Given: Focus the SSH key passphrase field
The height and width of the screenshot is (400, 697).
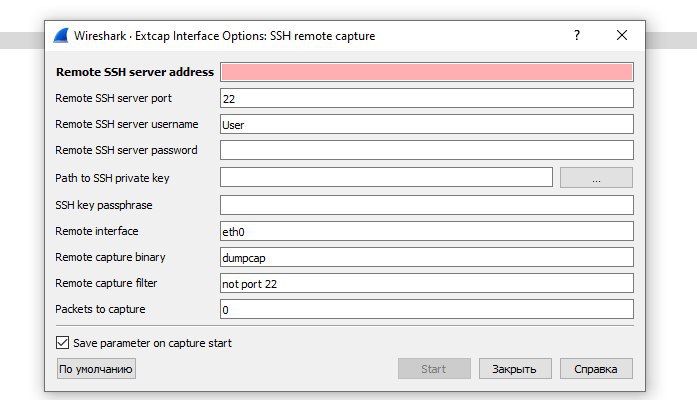Looking at the screenshot, I should (427, 205).
